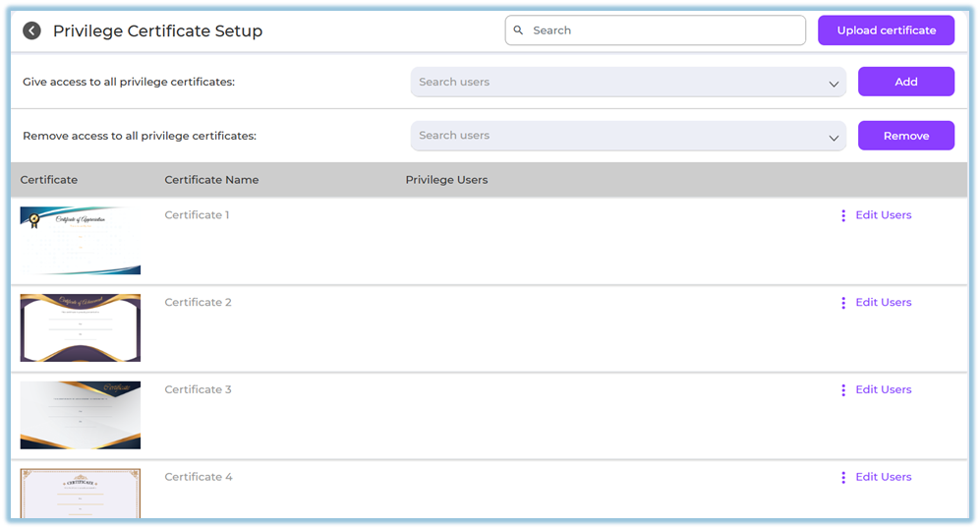Screen dimensions: 980x529
Task: Click Edit Users for Certificate 3
Action: [x=883, y=390]
